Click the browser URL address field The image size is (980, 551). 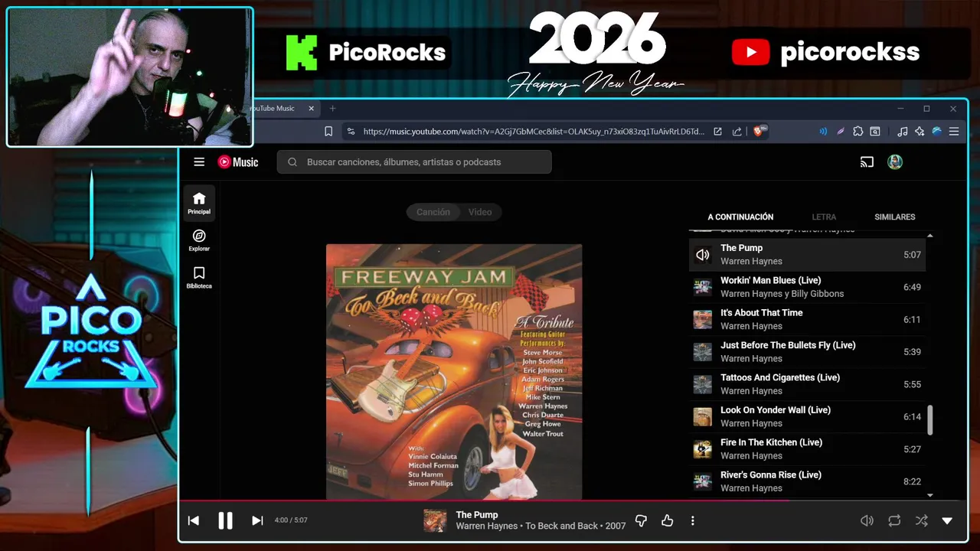[534, 132]
